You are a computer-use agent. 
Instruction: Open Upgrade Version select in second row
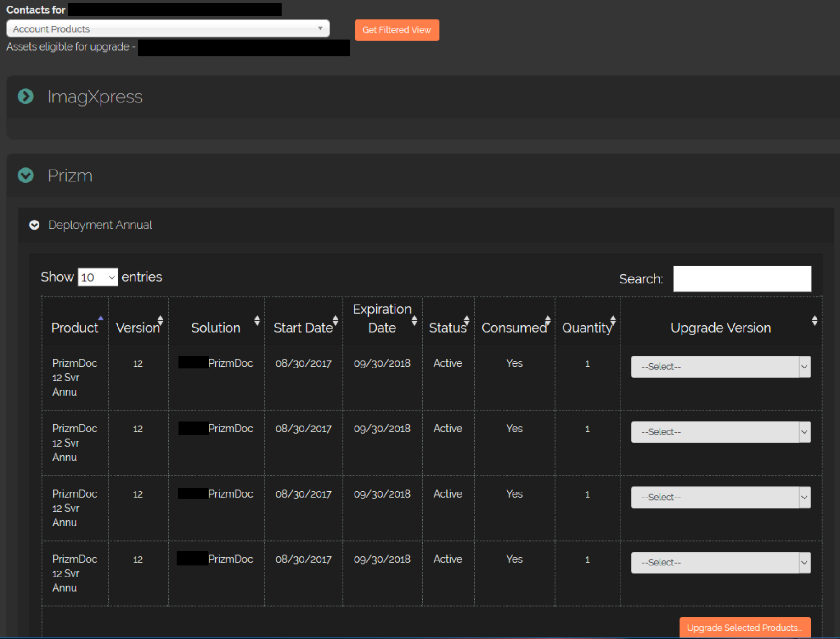(x=721, y=432)
